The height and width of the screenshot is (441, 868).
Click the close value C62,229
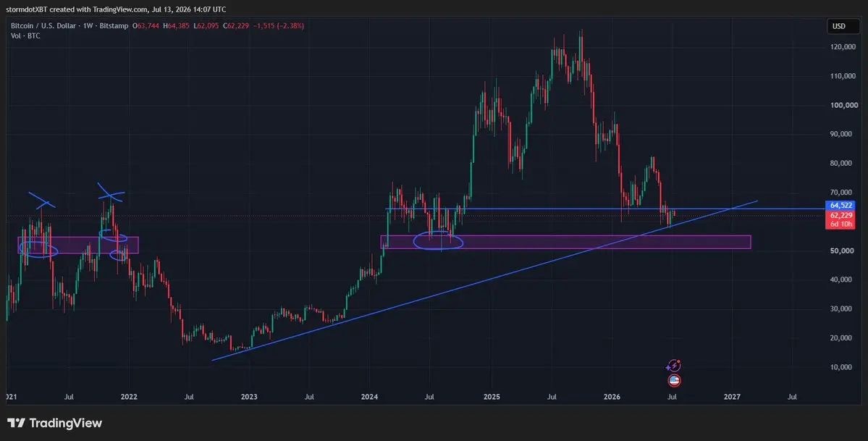coord(237,25)
